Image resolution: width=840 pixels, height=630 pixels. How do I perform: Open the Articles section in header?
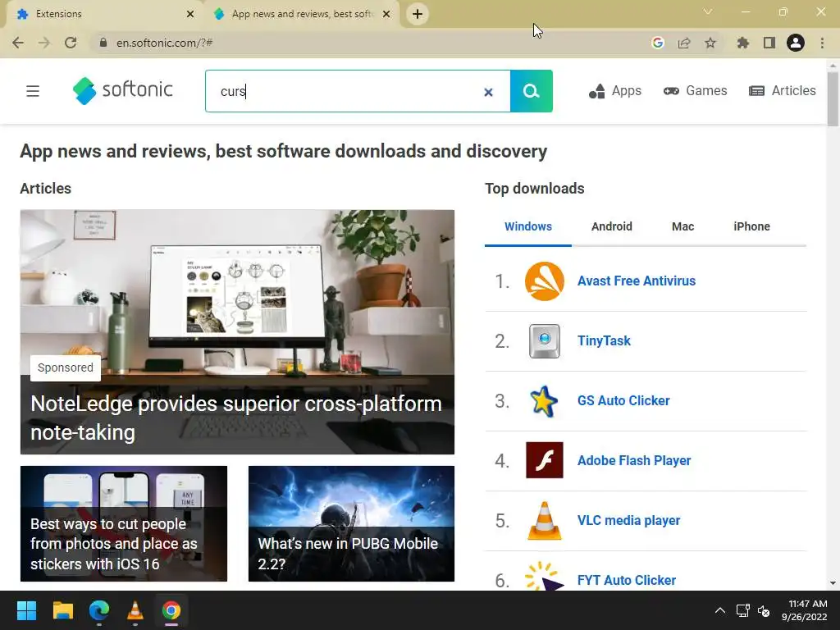point(782,90)
